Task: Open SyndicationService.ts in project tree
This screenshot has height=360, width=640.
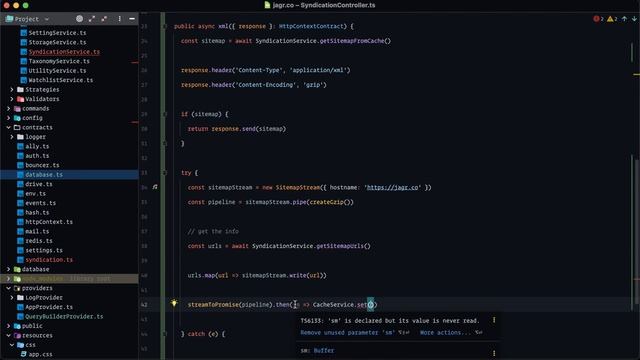Action: (64, 51)
